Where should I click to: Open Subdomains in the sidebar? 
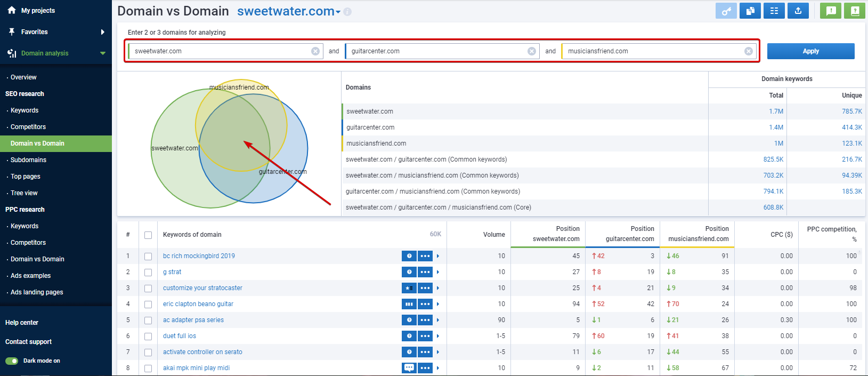point(28,160)
